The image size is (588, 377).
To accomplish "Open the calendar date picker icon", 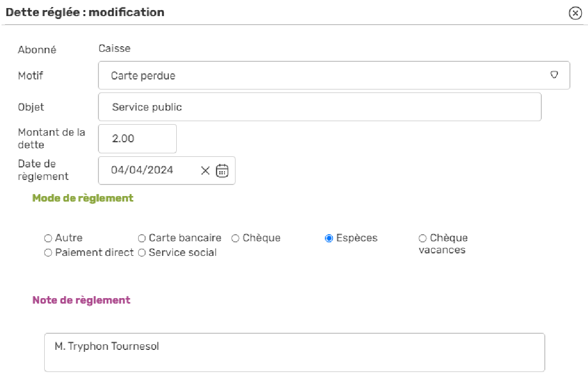I will [x=222, y=171].
